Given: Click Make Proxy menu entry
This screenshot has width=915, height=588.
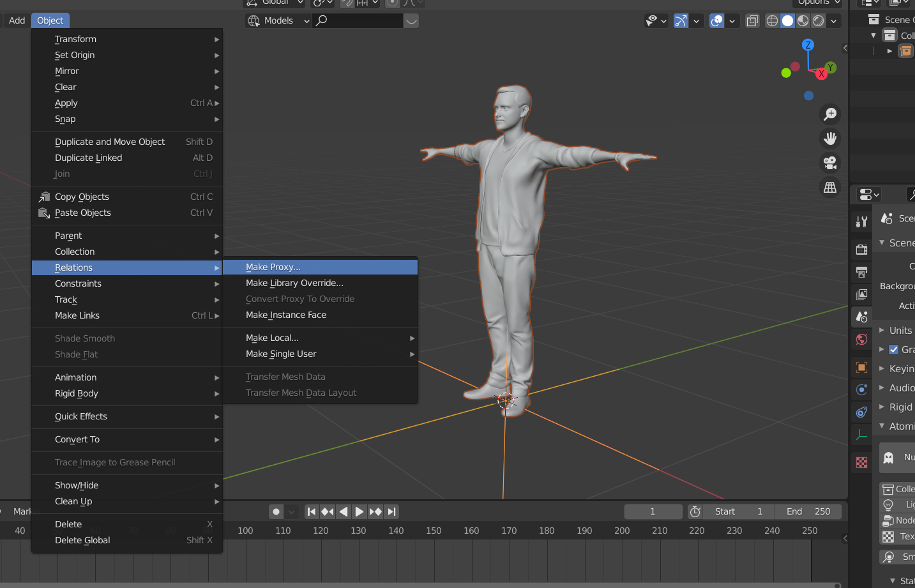Looking at the screenshot, I should click(321, 267).
